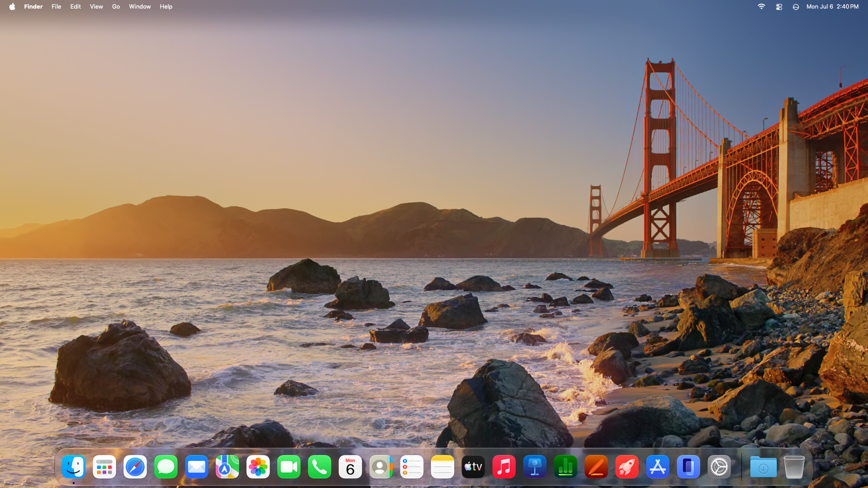Open Photos flower icon
868x488 pixels.
click(x=258, y=467)
